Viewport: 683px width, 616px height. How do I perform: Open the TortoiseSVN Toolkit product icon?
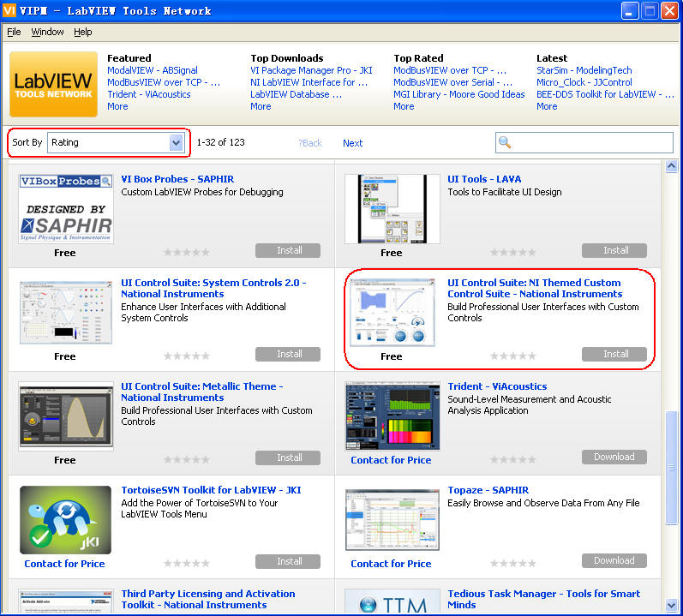click(x=65, y=520)
